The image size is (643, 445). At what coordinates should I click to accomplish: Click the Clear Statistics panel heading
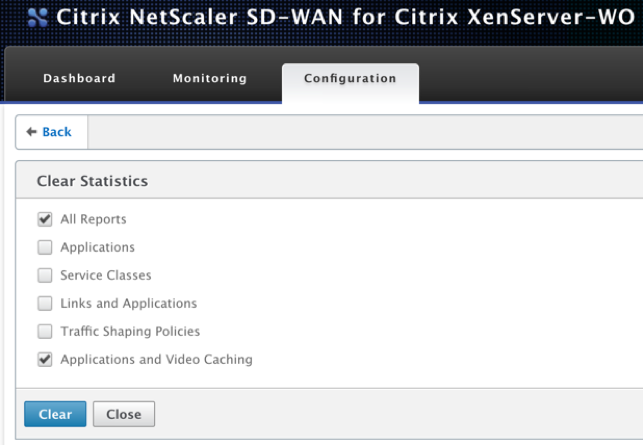click(92, 181)
